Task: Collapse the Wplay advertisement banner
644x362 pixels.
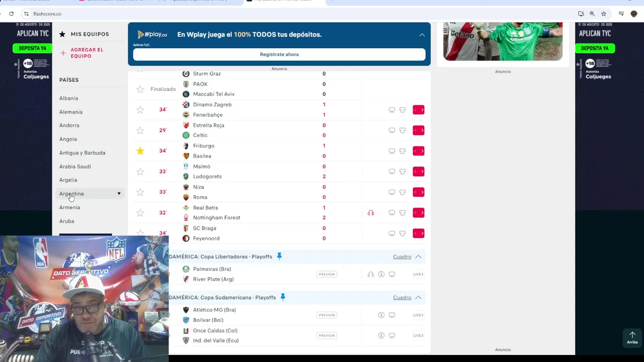Action: click(422, 35)
